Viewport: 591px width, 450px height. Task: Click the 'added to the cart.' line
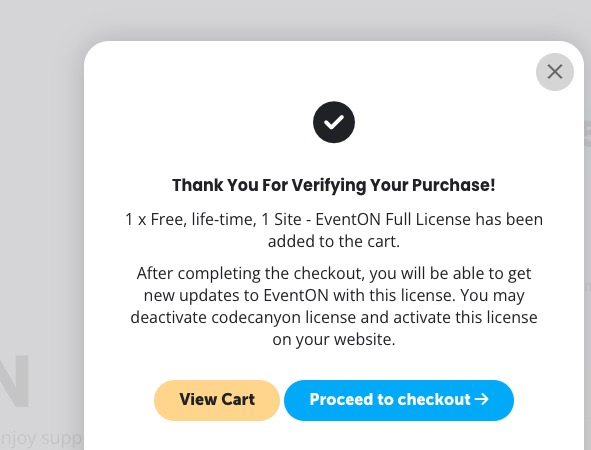tap(334, 241)
